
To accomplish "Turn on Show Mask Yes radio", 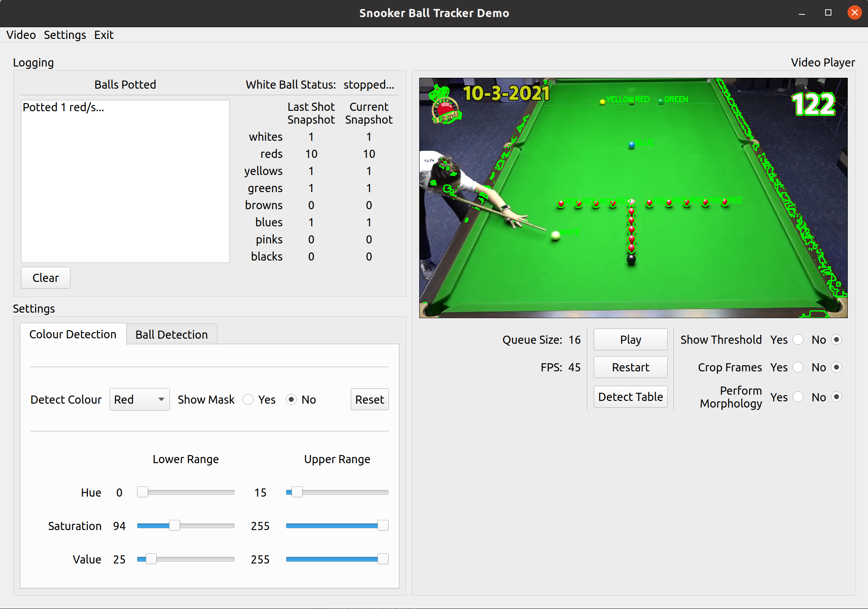I will click(248, 399).
